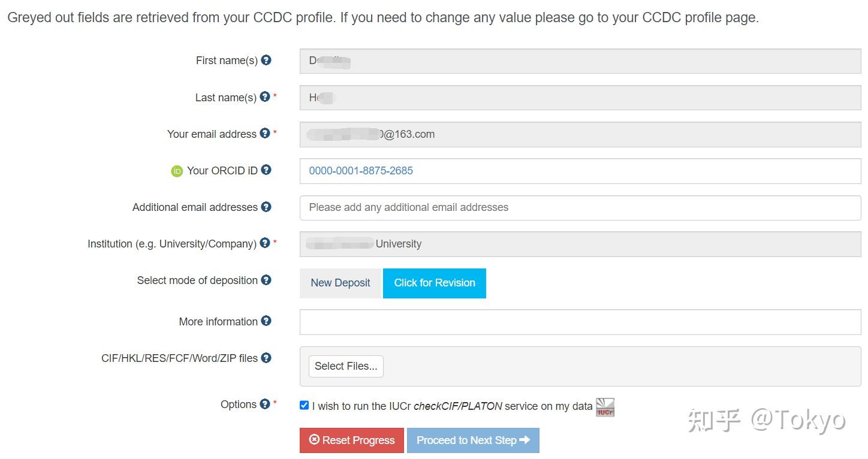Screen dimensions: 868x459
Task: Show help tooltip for Institution field
Action: tap(265, 243)
